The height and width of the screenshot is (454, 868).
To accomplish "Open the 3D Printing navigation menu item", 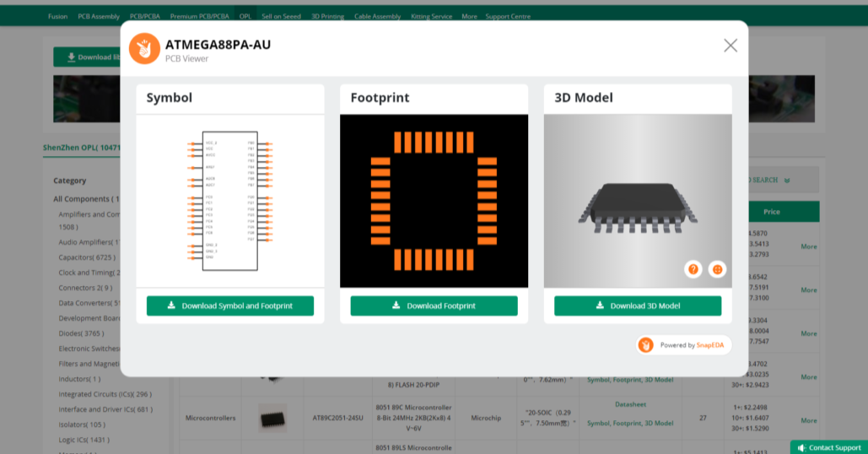I will (327, 16).
